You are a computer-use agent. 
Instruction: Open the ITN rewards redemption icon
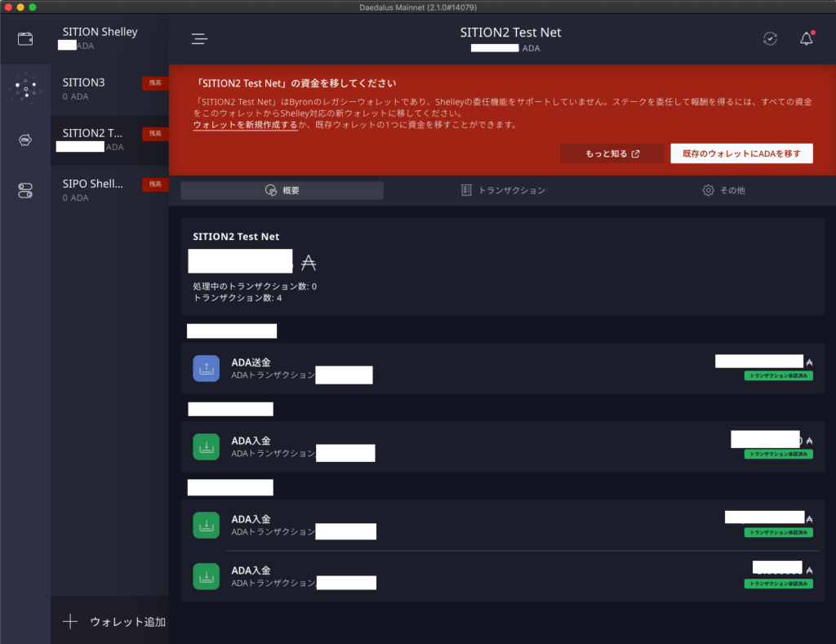(x=25, y=140)
